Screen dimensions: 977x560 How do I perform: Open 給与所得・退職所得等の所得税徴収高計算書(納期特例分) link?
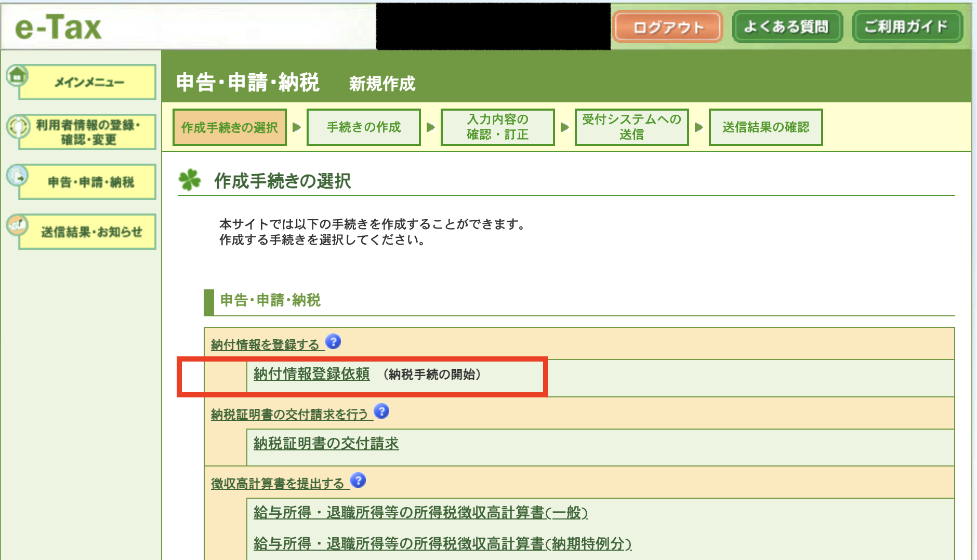pyautogui.click(x=443, y=544)
